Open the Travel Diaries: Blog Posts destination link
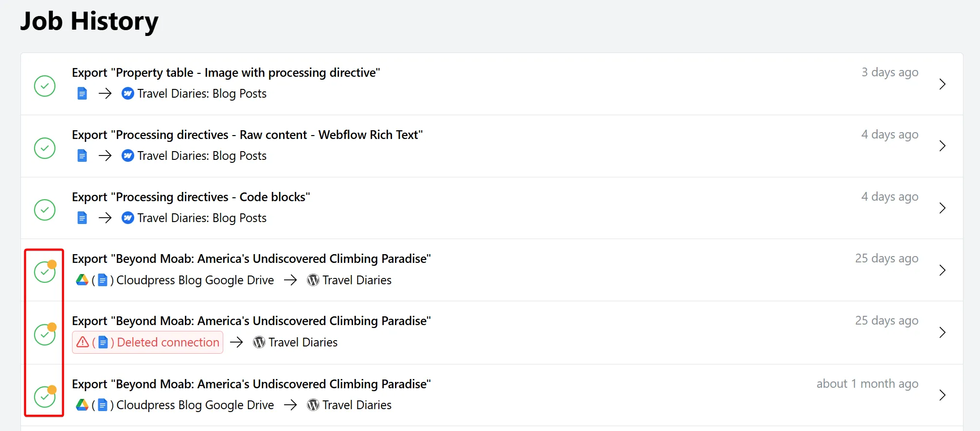Screen dimensions: 980x431 [202, 93]
